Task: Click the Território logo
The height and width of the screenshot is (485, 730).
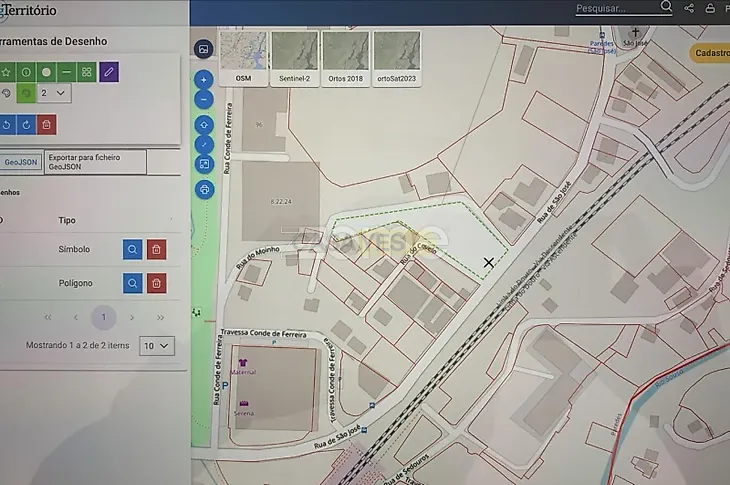Action: (28, 10)
